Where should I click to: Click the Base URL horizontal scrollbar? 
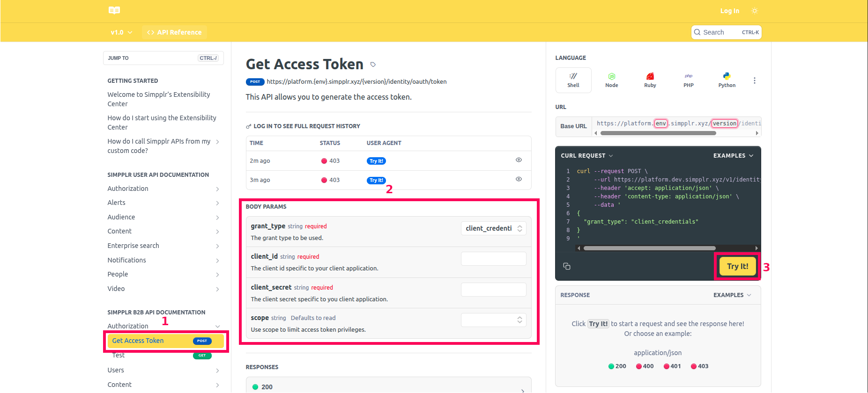pyautogui.click(x=658, y=133)
